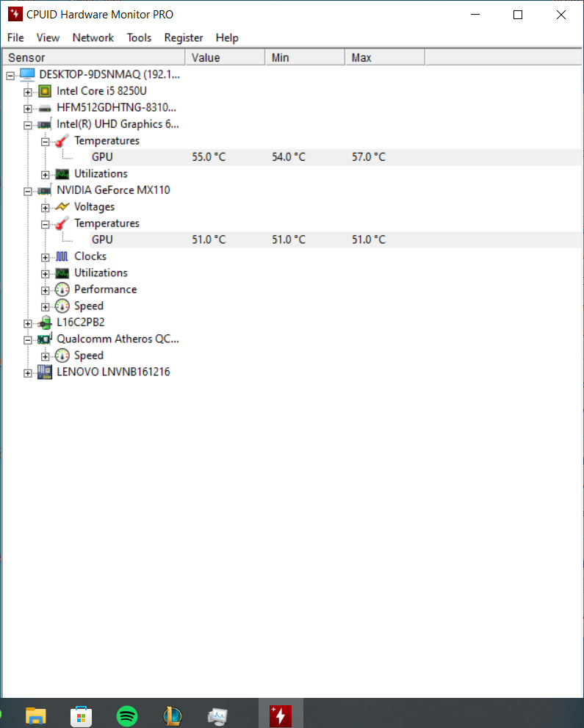Screen dimensions: 584x728
Task: Open File Explorer from the taskbar
Action: (x=36, y=716)
